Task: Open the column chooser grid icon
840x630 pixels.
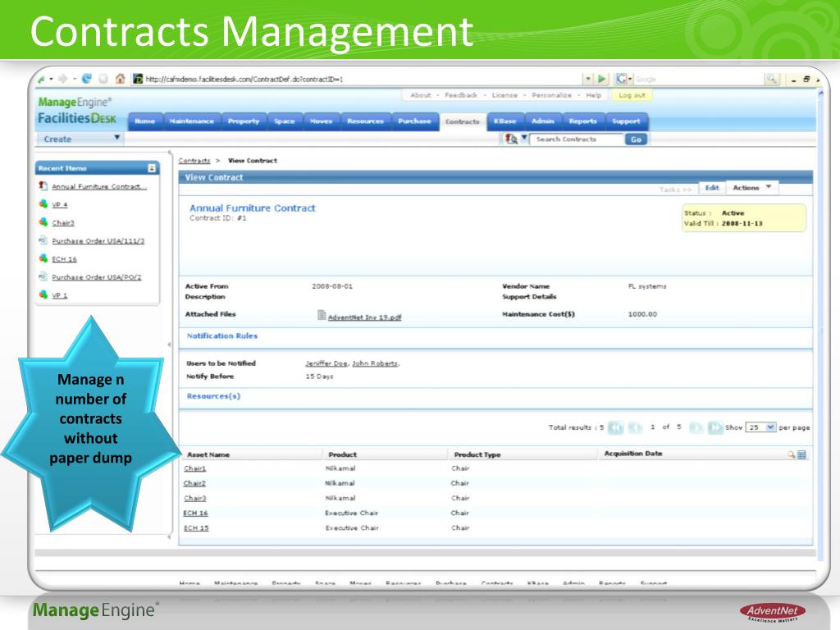Action: (x=802, y=454)
